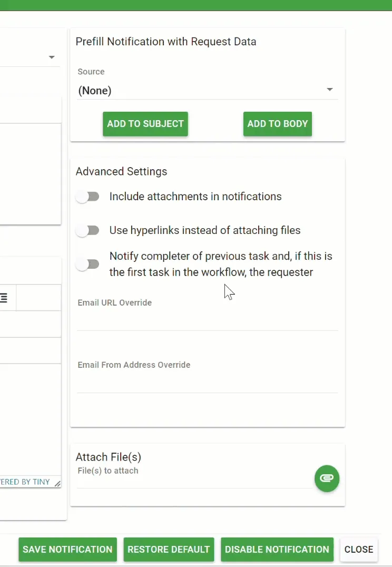Close the notification dialog with CLOSE
392x567 pixels.
point(359,549)
